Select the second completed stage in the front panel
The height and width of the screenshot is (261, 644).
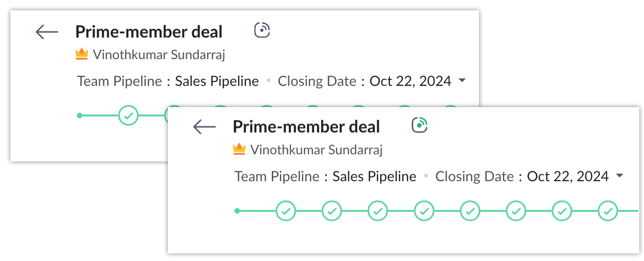coord(332,211)
